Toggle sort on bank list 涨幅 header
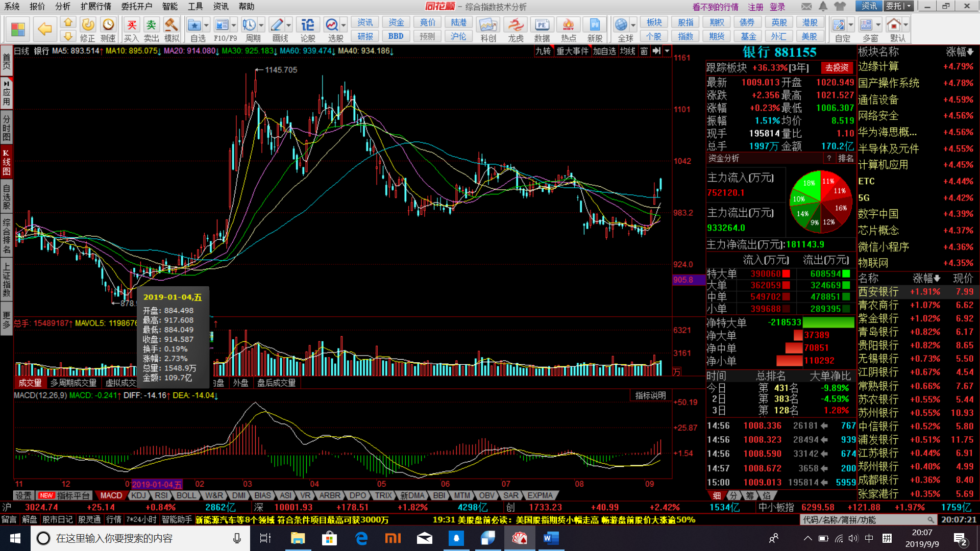The height and width of the screenshot is (551, 980). click(x=926, y=278)
